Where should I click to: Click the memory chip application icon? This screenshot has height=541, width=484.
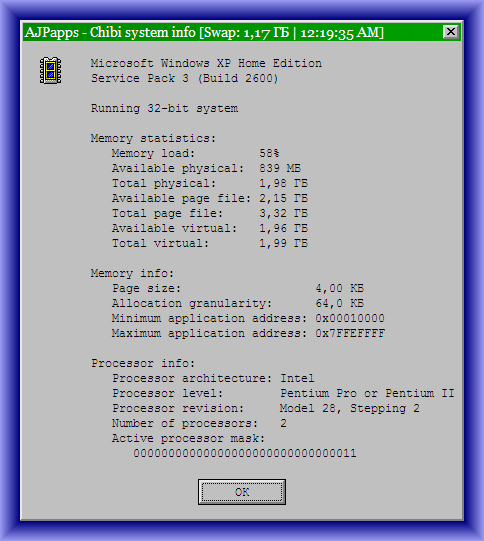click(50, 70)
